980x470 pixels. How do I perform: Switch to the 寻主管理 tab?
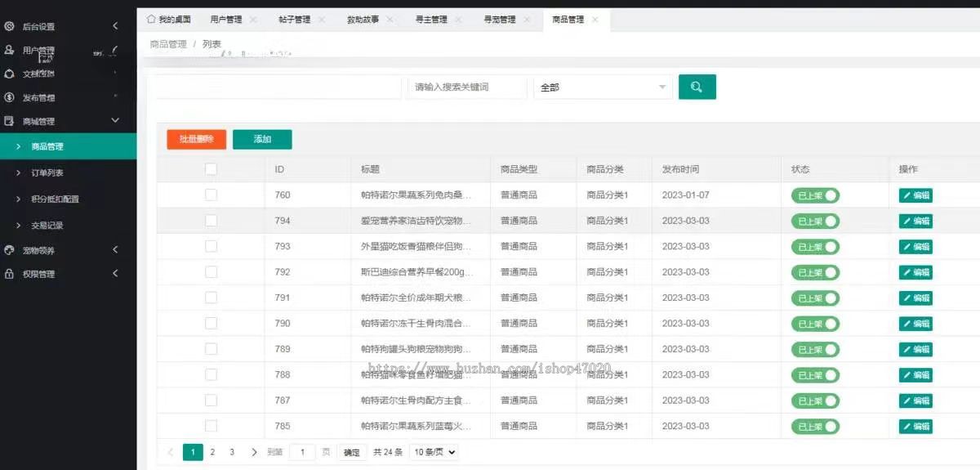coord(431,20)
